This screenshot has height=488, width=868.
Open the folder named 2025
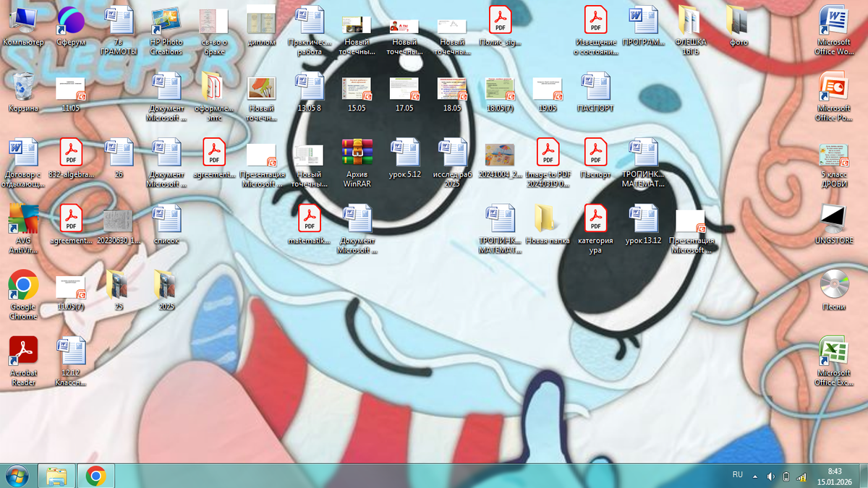[x=166, y=291]
